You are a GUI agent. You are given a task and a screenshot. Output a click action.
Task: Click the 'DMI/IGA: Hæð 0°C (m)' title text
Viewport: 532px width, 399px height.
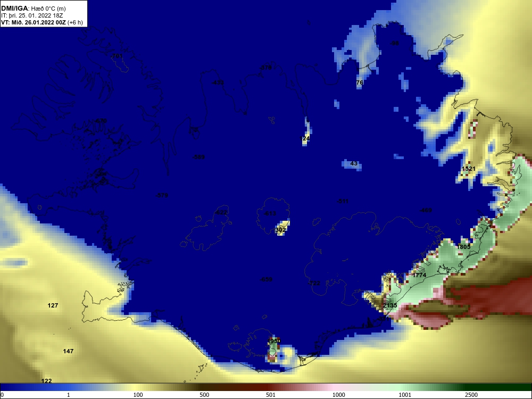33,9
